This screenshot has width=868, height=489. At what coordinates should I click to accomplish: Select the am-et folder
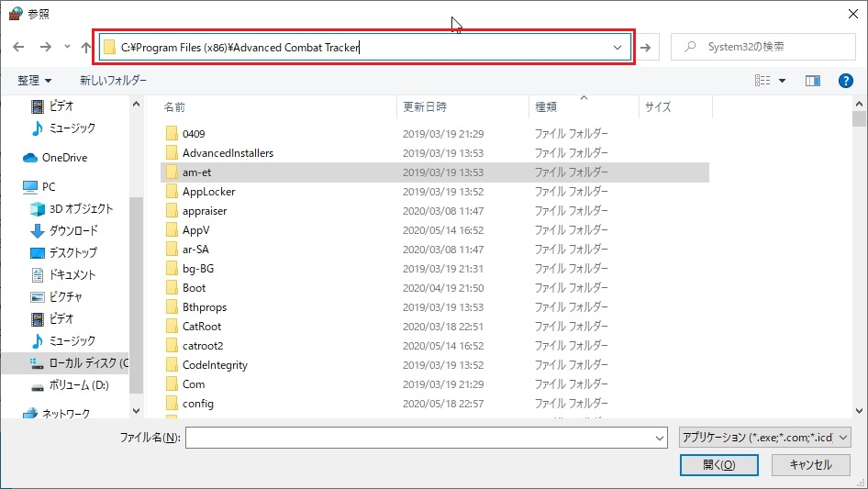tap(435, 172)
